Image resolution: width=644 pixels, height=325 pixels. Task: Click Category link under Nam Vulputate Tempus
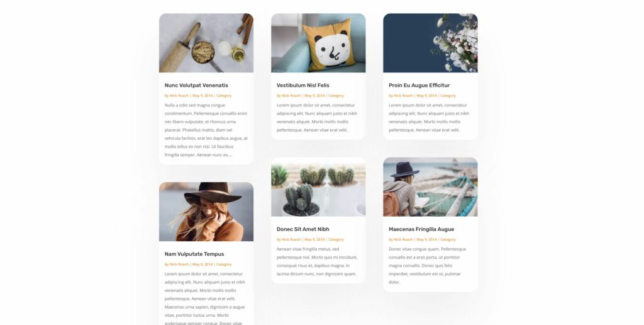coord(224,264)
